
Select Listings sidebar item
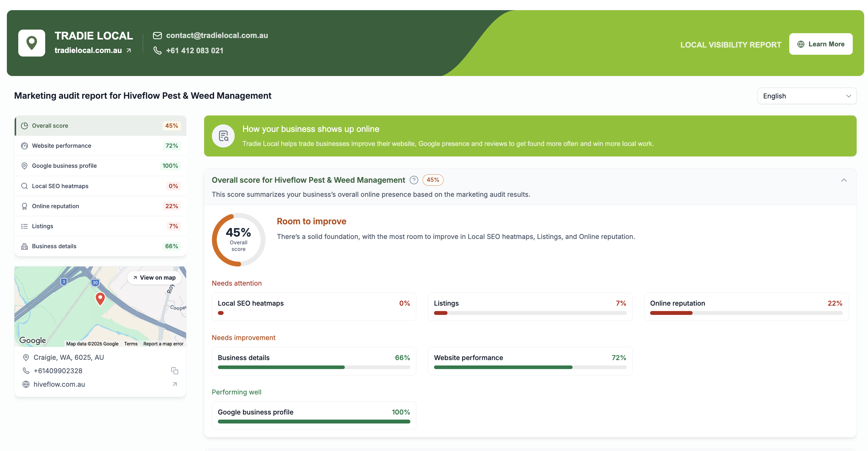pos(100,226)
